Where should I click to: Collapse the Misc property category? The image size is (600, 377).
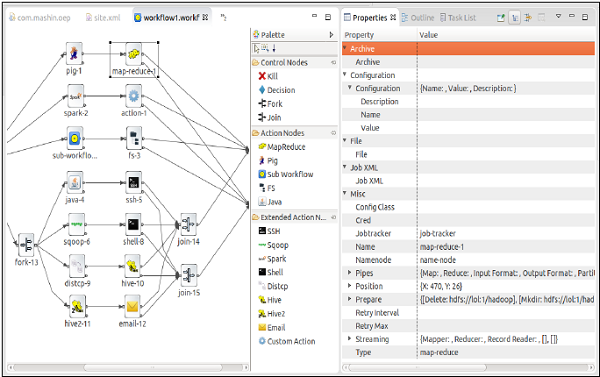click(345, 193)
